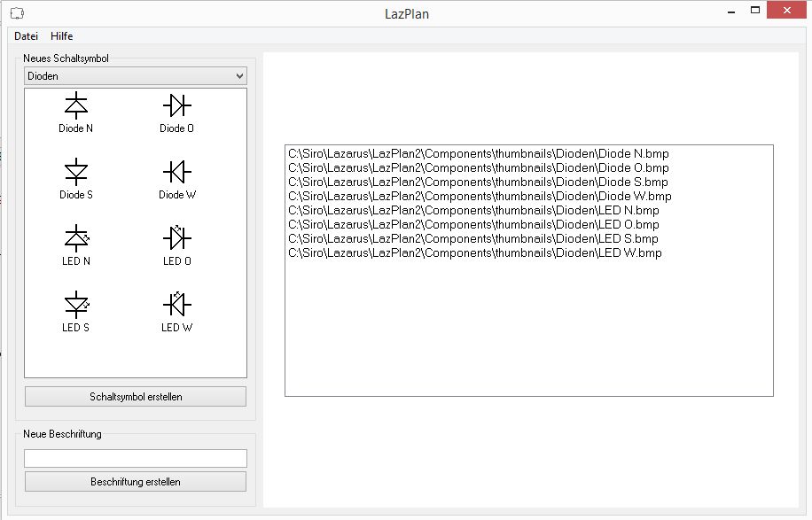The image size is (812, 520).
Task: Click Schaltsymbol erstellen button
Action: pos(136,397)
